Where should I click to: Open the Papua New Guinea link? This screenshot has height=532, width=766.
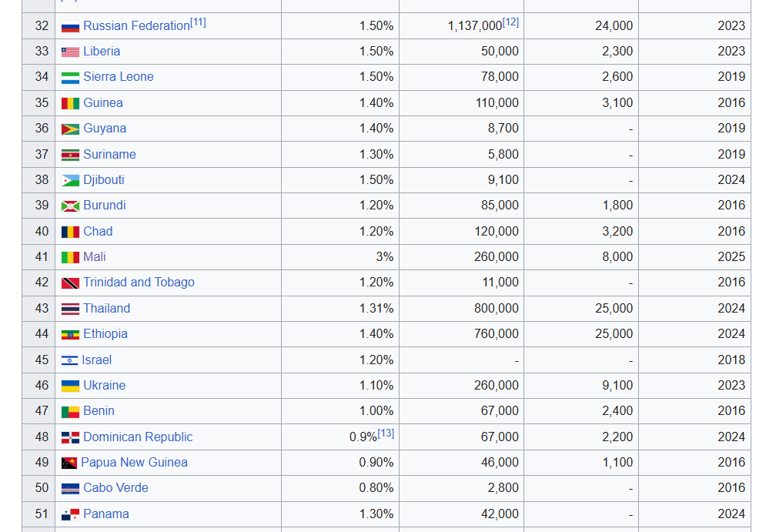[135, 463]
